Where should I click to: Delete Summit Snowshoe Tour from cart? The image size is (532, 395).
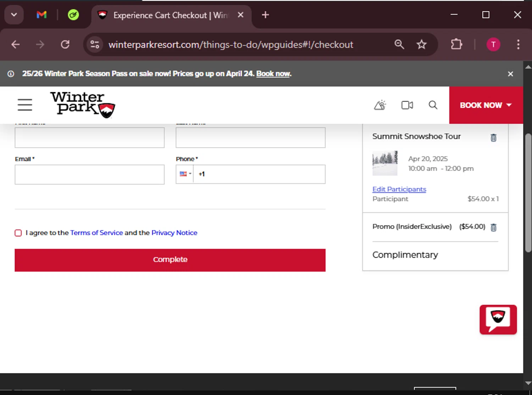[x=493, y=138]
